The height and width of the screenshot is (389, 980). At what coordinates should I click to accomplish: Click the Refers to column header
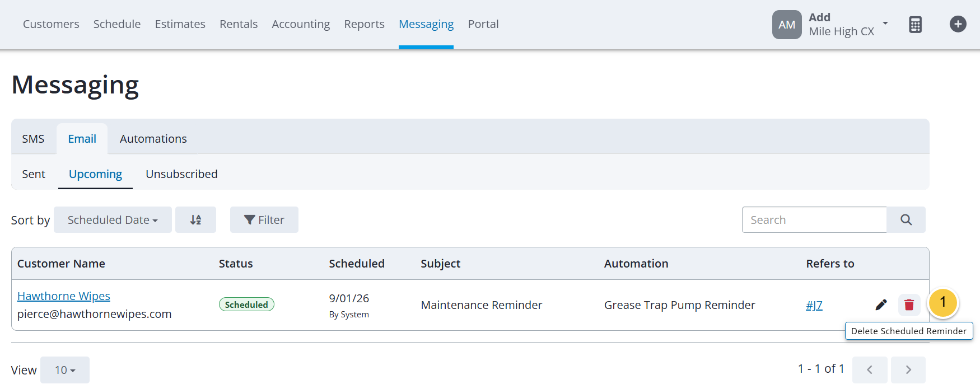click(830, 264)
